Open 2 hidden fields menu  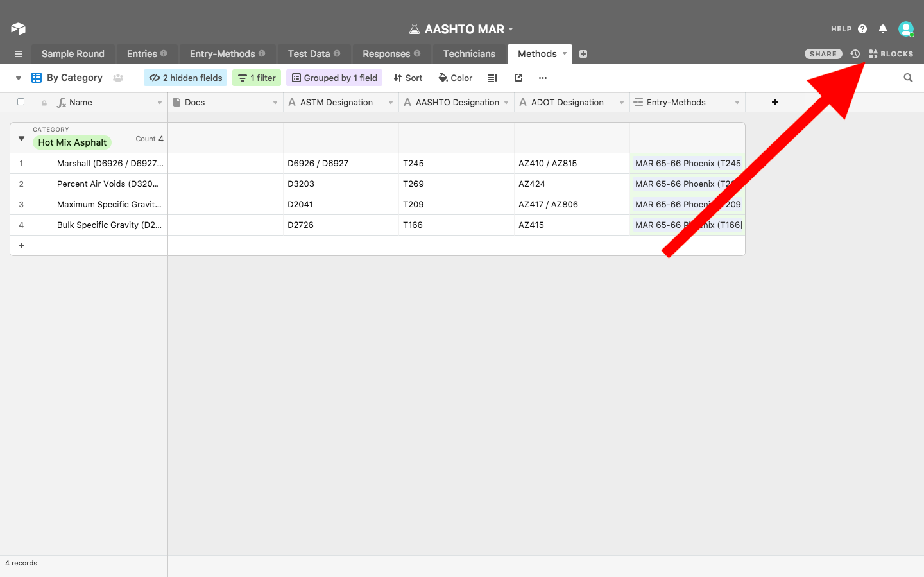(185, 78)
